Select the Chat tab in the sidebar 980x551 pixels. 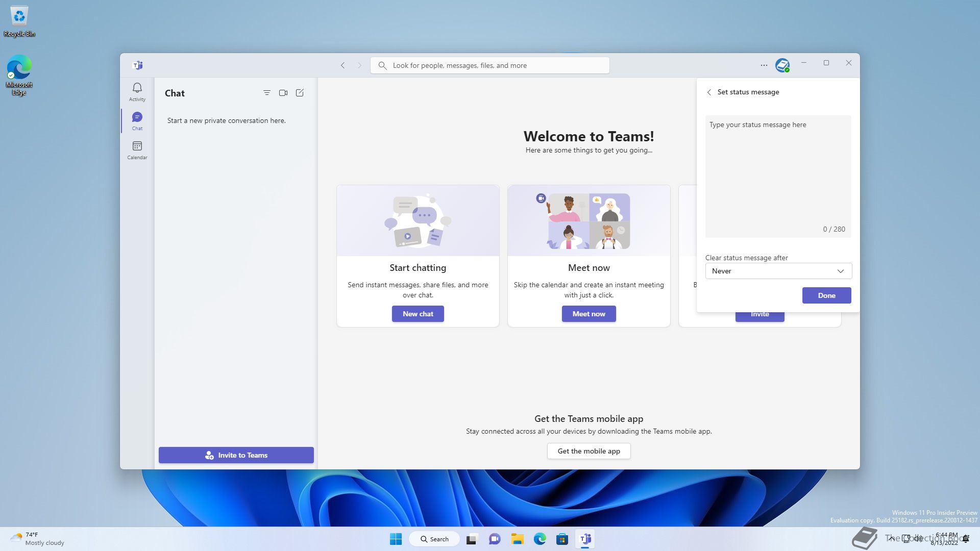pyautogui.click(x=137, y=121)
